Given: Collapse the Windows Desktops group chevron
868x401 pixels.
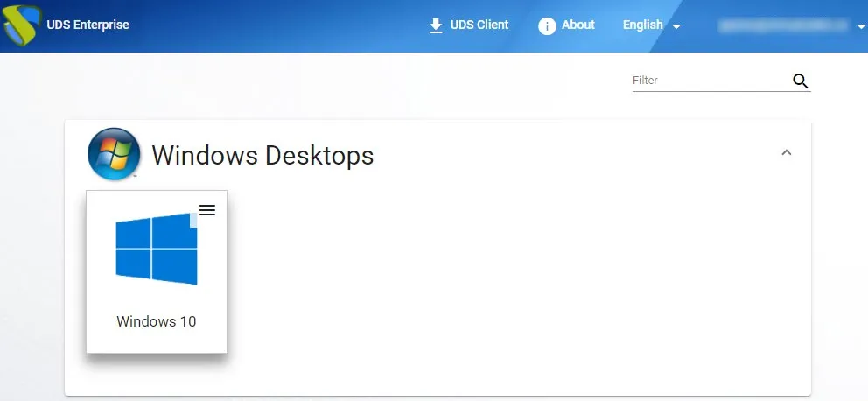Looking at the screenshot, I should click(x=786, y=152).
